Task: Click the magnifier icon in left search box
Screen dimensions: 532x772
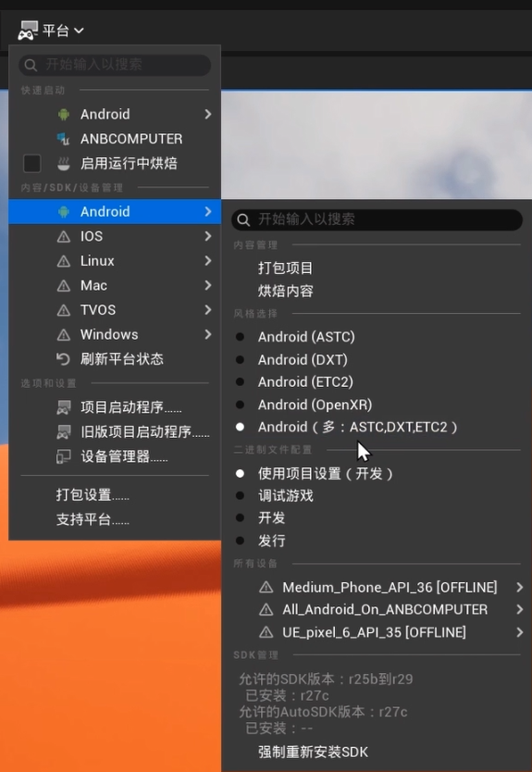Action: tap(31, 65)
